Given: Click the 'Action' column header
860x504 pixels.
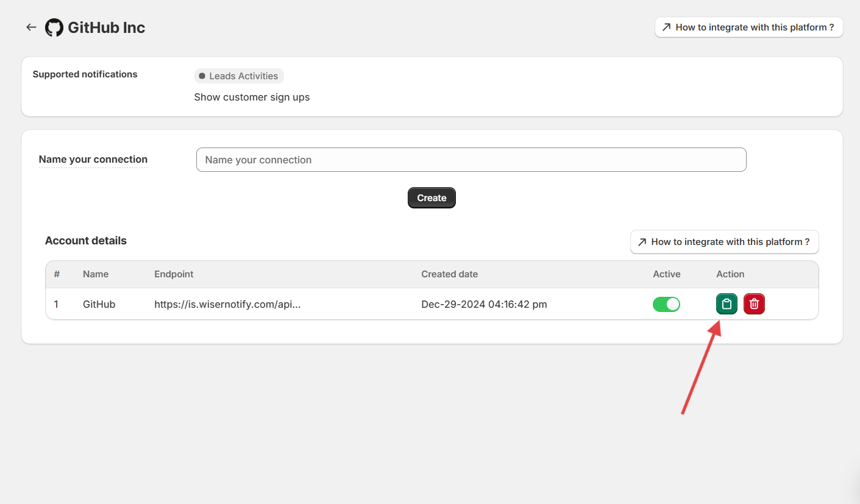Looking at the screenshot, I should point(730,274).
